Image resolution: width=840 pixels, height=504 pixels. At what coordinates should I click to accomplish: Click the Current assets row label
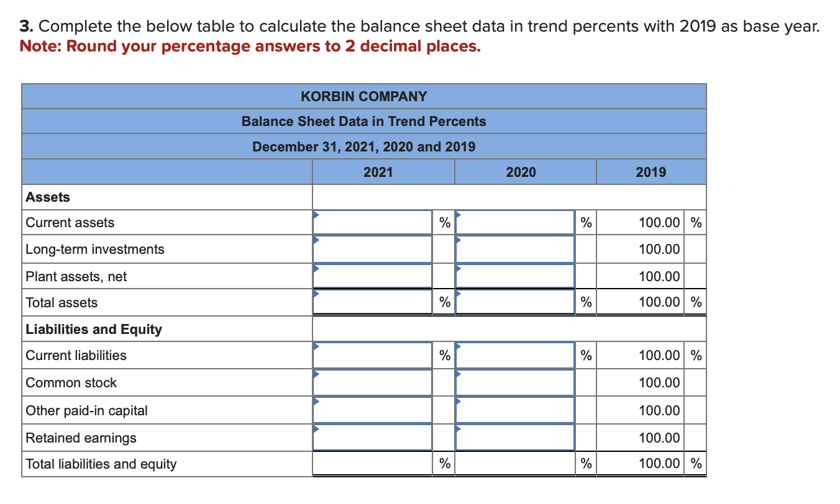pyautogui.click(x=70, y=223)
